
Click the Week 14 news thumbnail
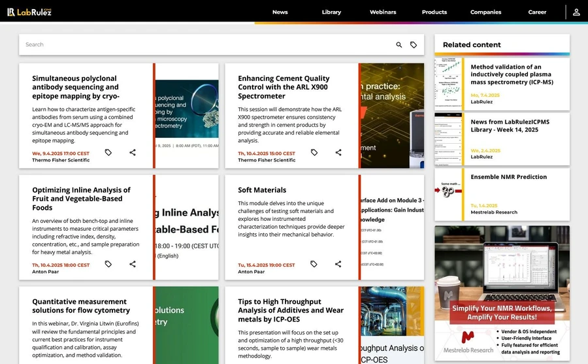(448, 139)
